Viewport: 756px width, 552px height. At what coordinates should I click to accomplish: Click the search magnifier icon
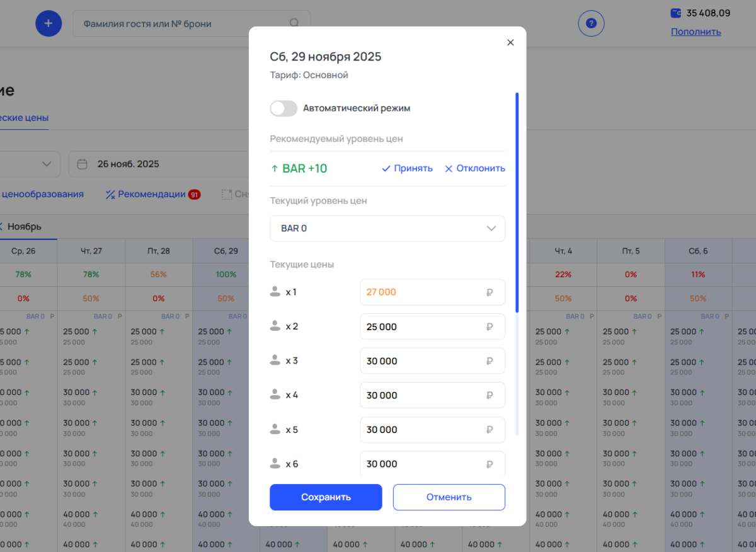294,23
